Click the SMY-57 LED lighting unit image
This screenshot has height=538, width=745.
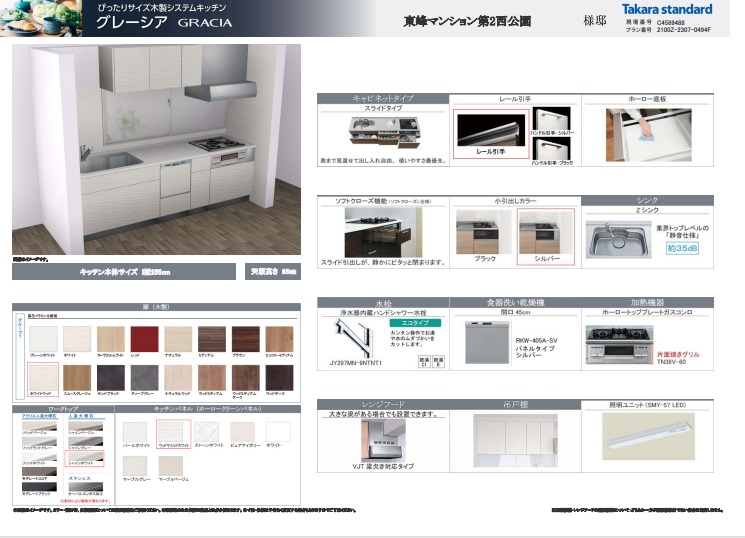[648, 437]
